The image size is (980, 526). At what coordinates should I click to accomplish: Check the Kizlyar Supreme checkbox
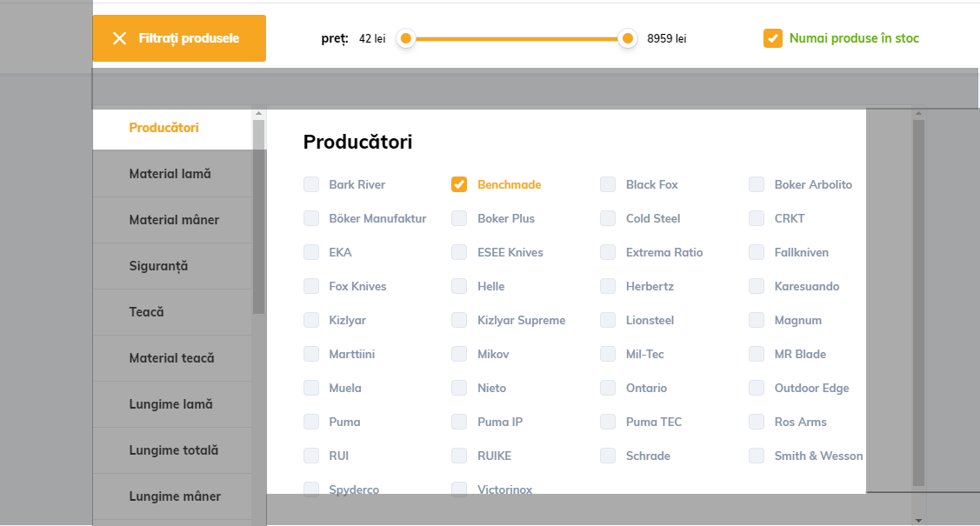[459, 320]
